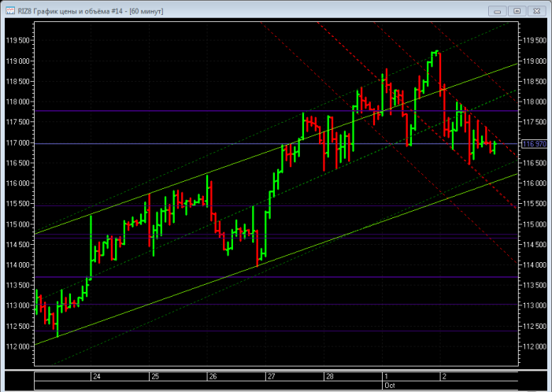Viewport: 552px width, 392px height.
Task: Click 117 500 on the right price scale
Action: (535, 122)
